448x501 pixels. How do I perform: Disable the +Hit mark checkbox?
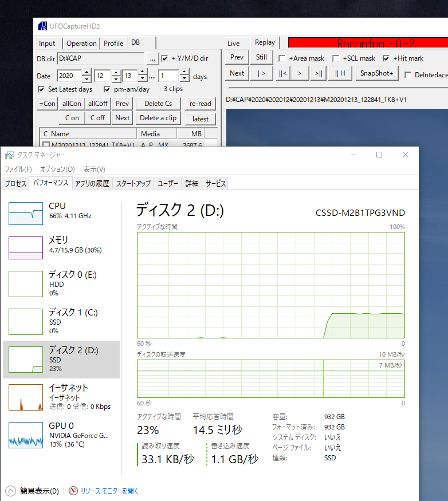coord(386,58)
